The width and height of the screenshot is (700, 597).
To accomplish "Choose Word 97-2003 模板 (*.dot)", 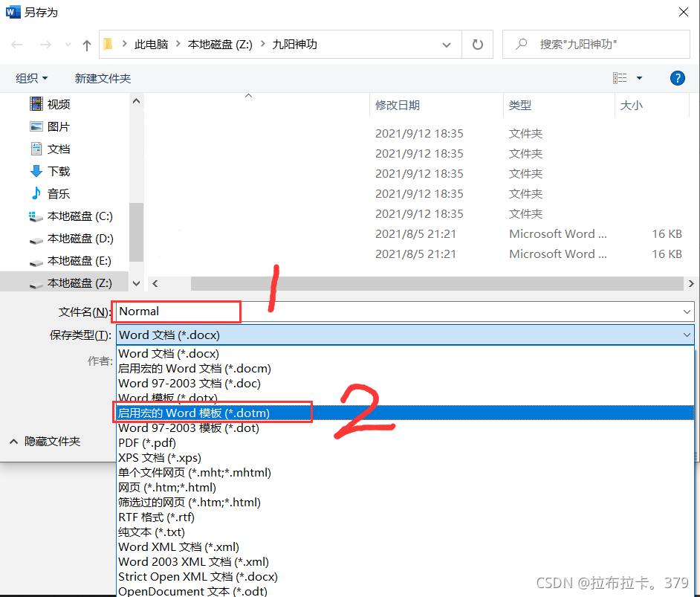I will (x=405, y=427).
